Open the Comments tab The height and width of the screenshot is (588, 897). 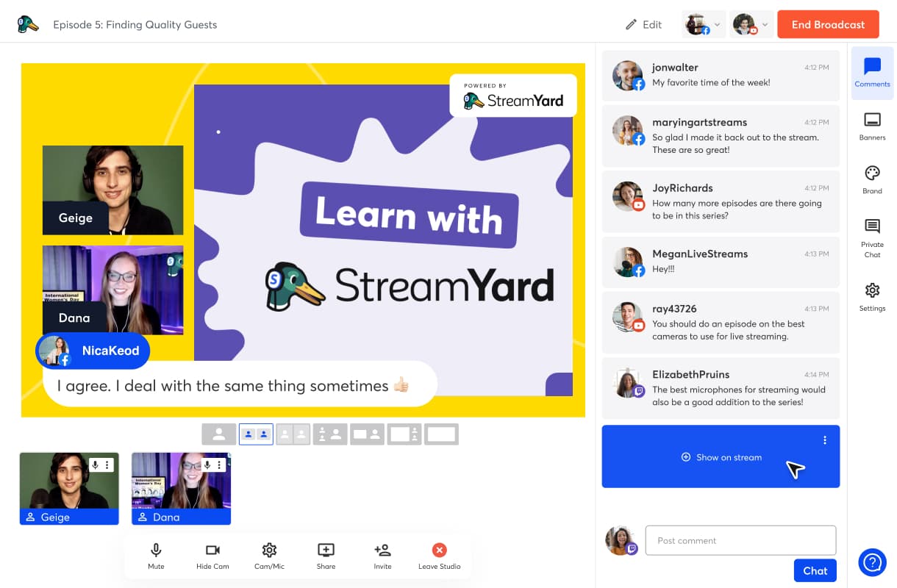click(x=872, y=73)
